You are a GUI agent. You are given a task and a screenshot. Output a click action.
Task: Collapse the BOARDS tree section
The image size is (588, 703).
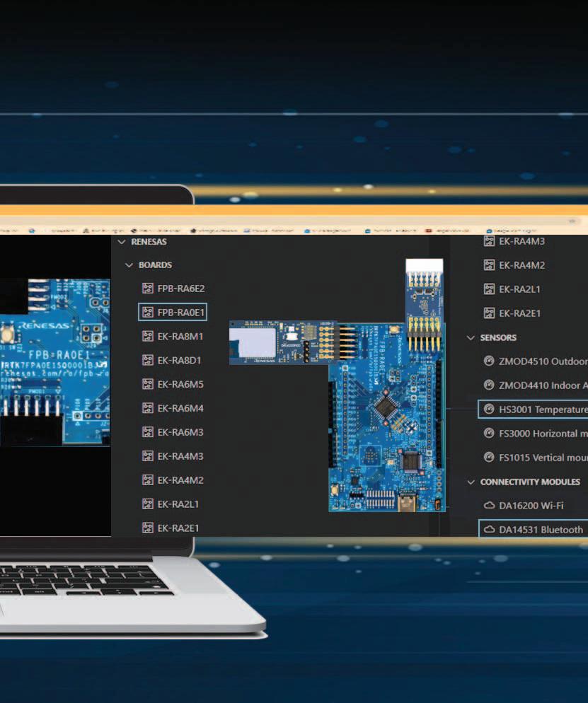coord(129,265)
